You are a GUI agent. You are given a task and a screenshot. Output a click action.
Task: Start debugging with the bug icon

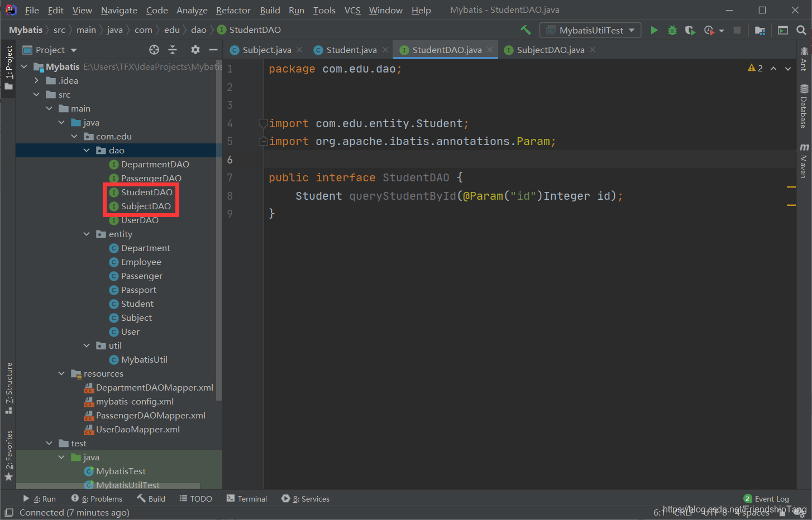point(672,30)
